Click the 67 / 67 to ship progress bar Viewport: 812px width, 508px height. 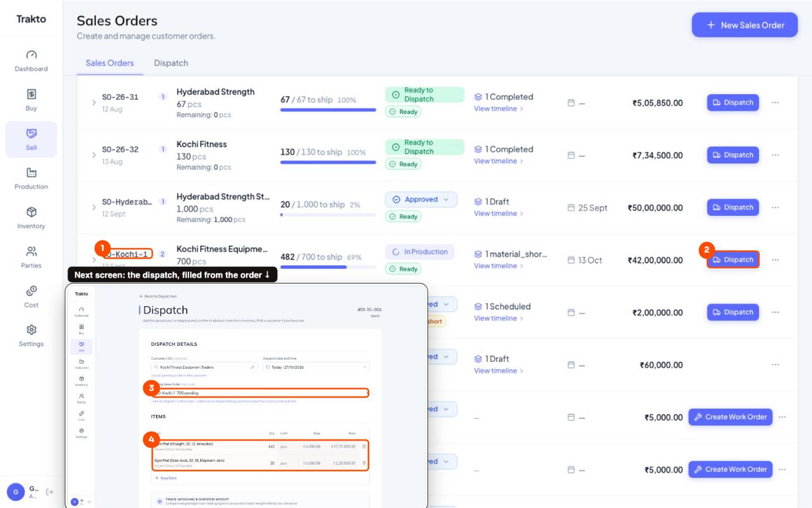(x=328, y=110)
